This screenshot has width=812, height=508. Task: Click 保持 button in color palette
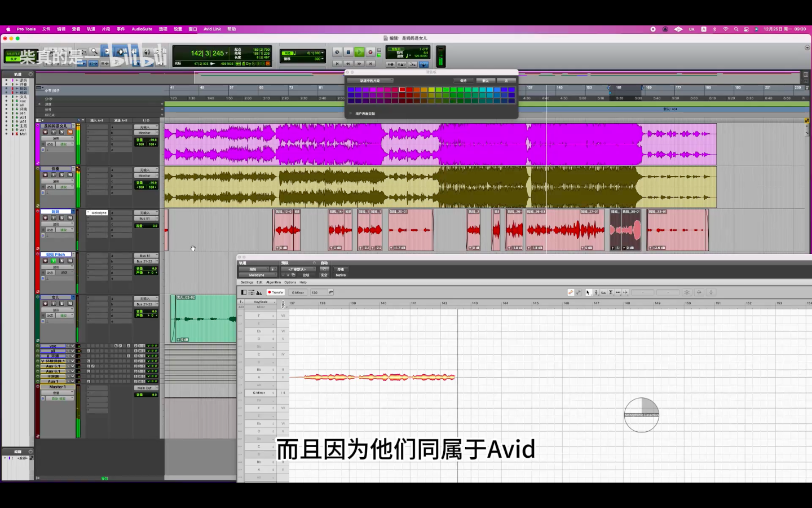click(x=464, y=81)
